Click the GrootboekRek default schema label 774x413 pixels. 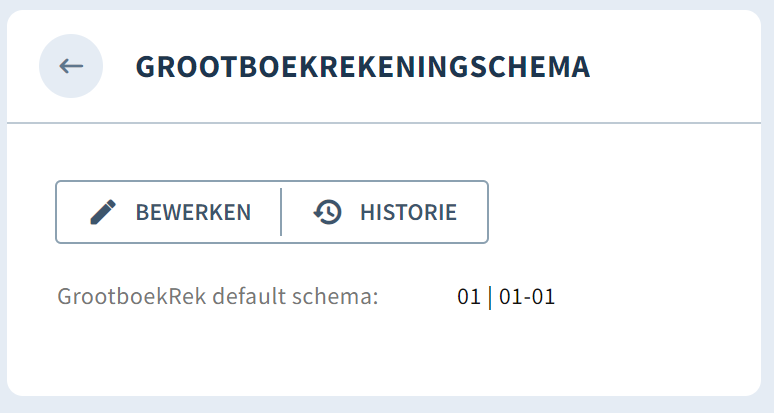pos(218,297)
